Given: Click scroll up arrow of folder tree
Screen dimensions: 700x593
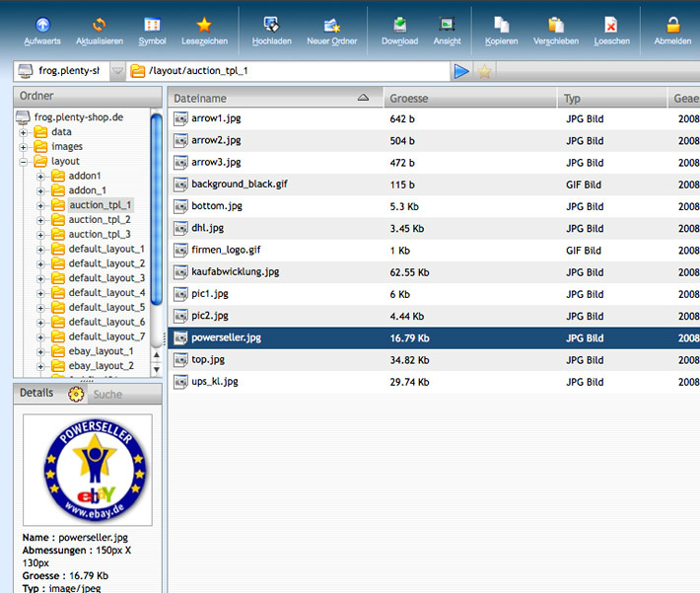Looking at the screenshot, I should (156, 355).
